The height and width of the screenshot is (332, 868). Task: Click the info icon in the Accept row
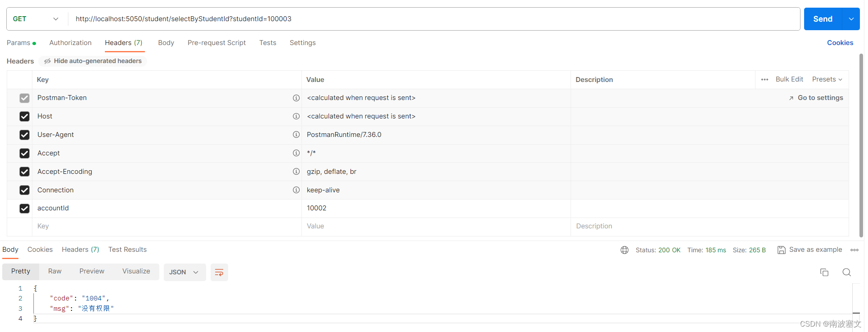[x=296, y=153]
